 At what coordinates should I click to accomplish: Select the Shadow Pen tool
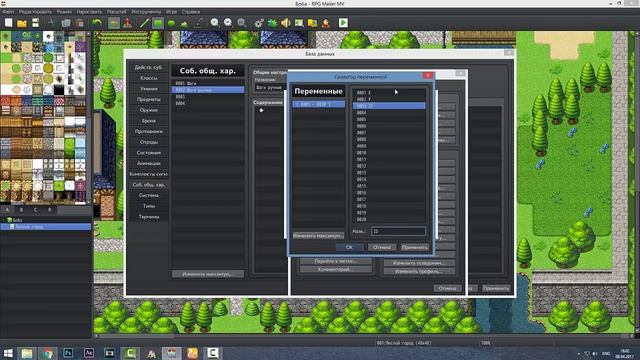pos(199,23)
